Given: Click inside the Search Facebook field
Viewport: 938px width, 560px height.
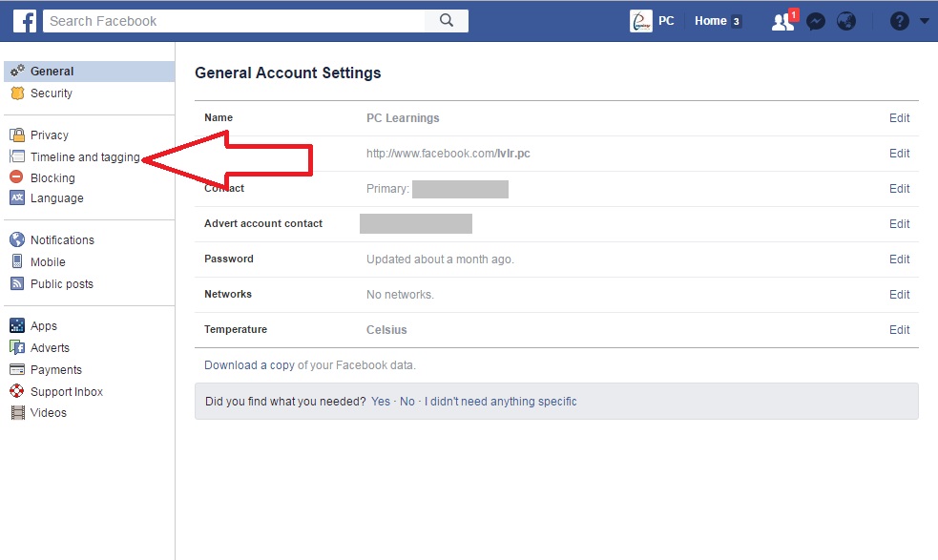Looking at the screenshot, I should (234, 21).
